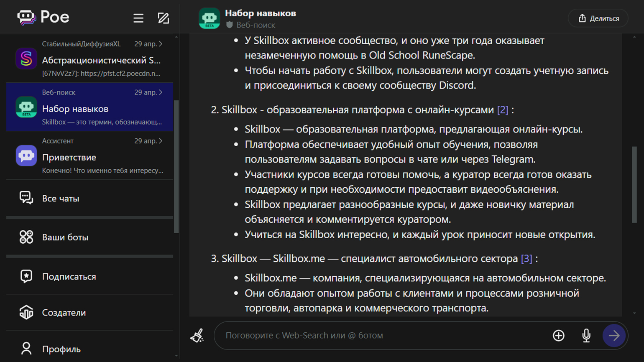This screenshot has height=362, width=644.
Task: Open citation link [2]
Action: coord(503,110)
